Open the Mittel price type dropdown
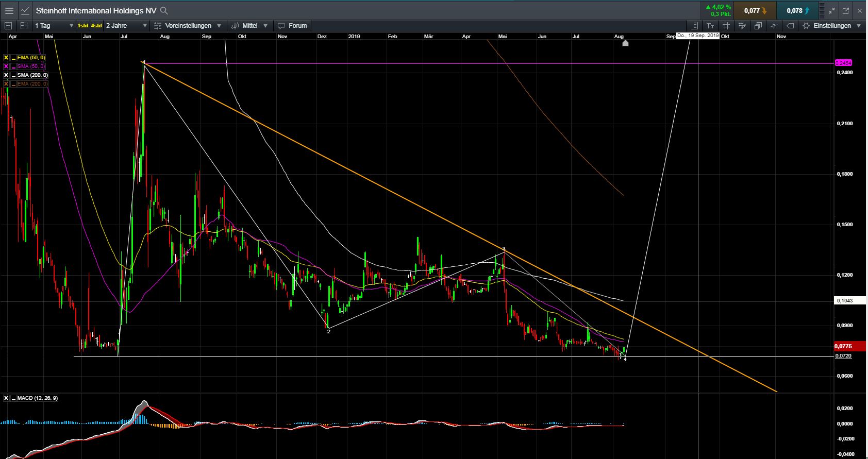The image size is (868, 459). pyautogui.click(x=249, y=25)
